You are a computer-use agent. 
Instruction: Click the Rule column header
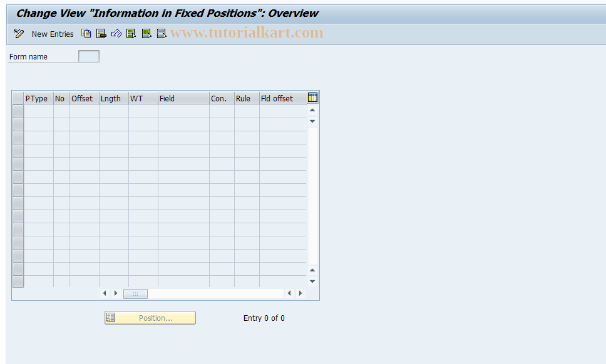[x=247, y=98]
